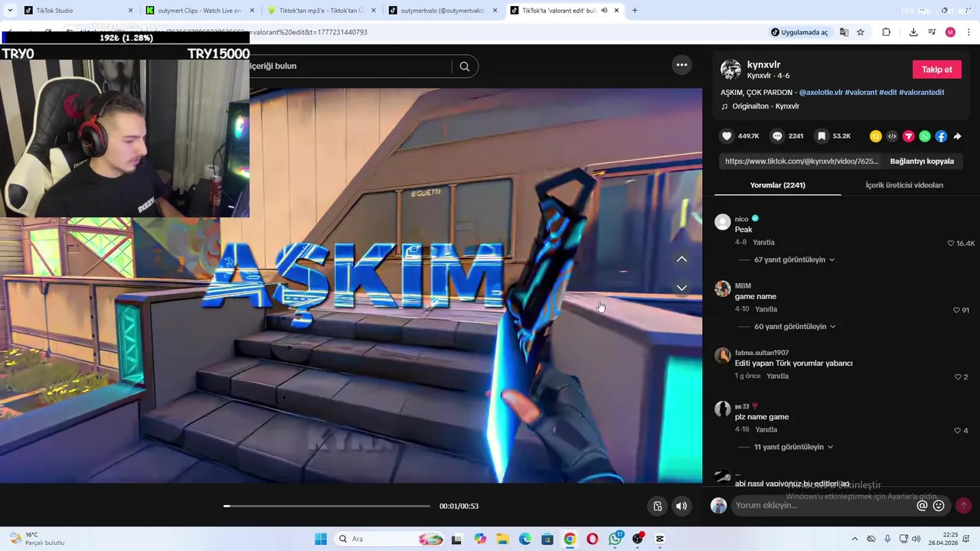
Task: Like nico's "Peak" comment
Action: (951, 243)
